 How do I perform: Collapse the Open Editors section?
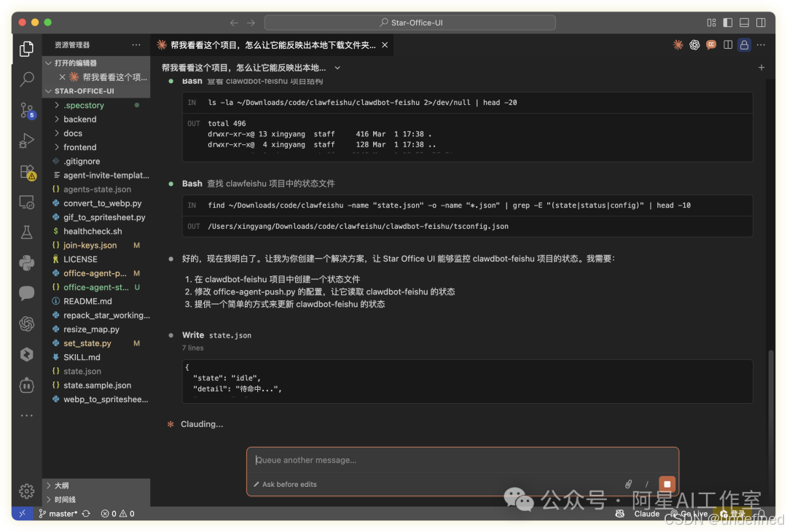point(96,63)
